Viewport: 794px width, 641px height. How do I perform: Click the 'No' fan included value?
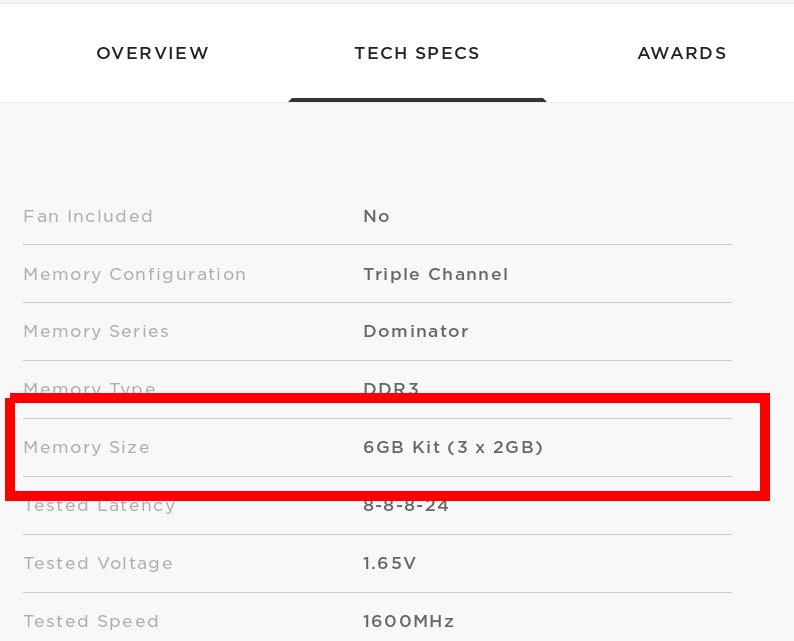376,216
